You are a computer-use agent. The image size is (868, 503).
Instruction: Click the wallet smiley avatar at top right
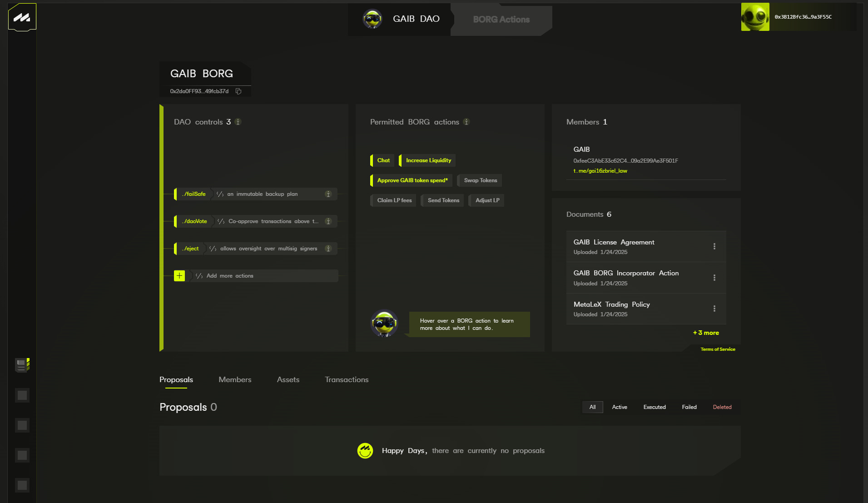[755, 17]
